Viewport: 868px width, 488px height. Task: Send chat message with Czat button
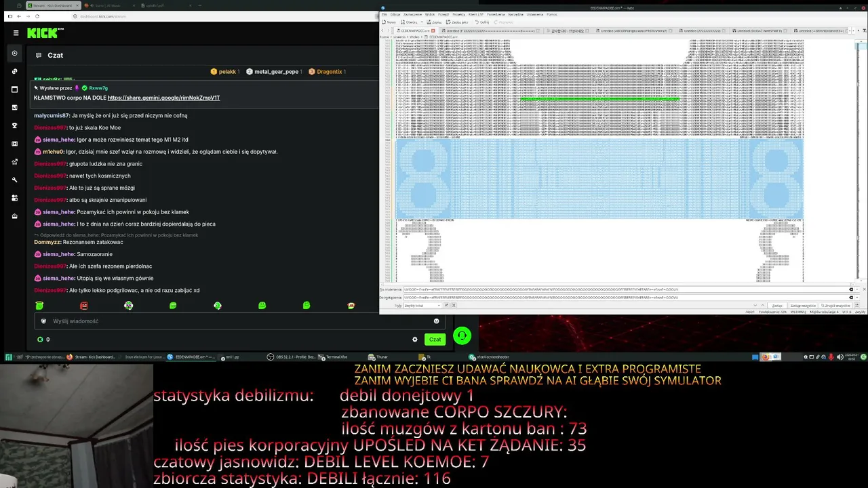coord(435,340)
